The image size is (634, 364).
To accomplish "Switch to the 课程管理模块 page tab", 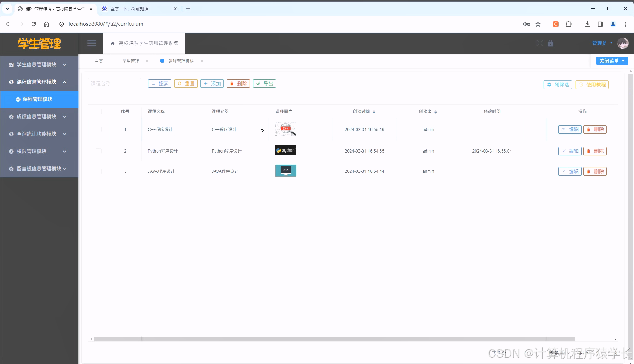I will pyautogui.click(x=181, y=61).
